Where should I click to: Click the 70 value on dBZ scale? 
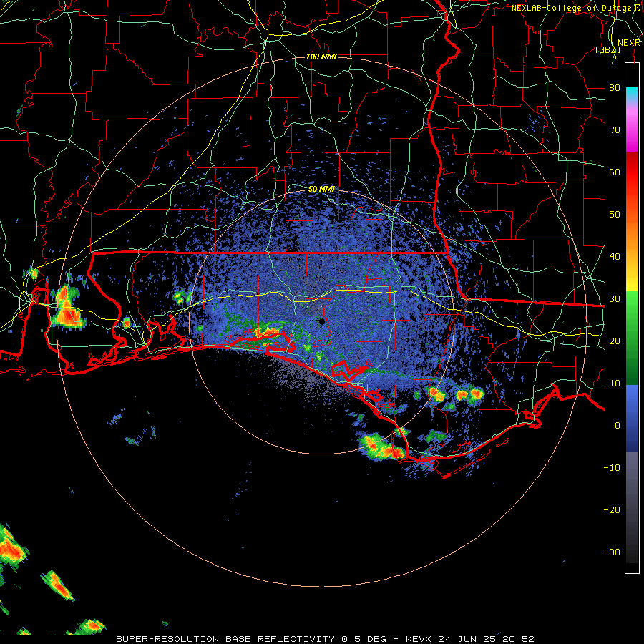[x=615, y=130]
